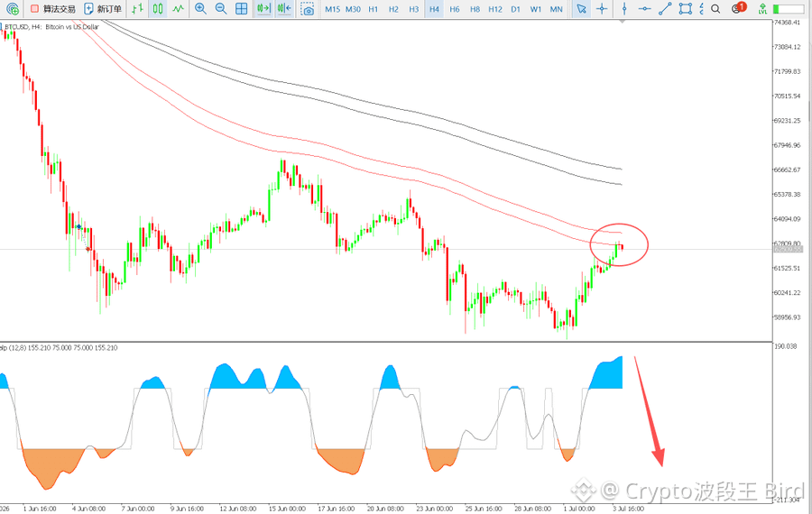Select the H4 timeframe

(x=434, y=9)
